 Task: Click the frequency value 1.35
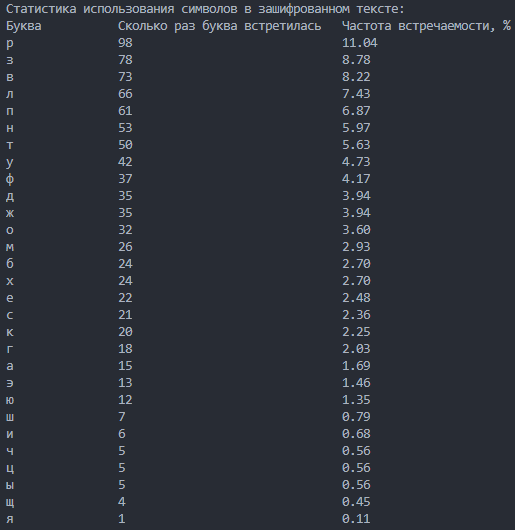[x=356, y=400]
